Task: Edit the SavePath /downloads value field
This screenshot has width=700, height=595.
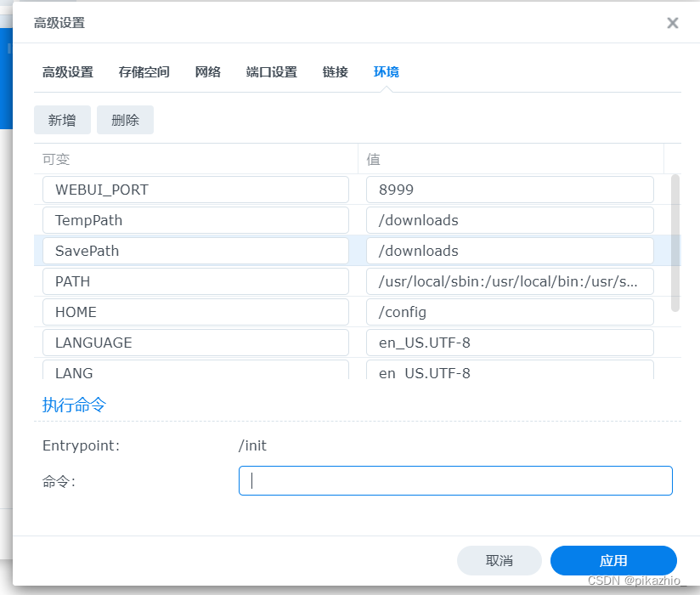Action: [x=510, y=251]
